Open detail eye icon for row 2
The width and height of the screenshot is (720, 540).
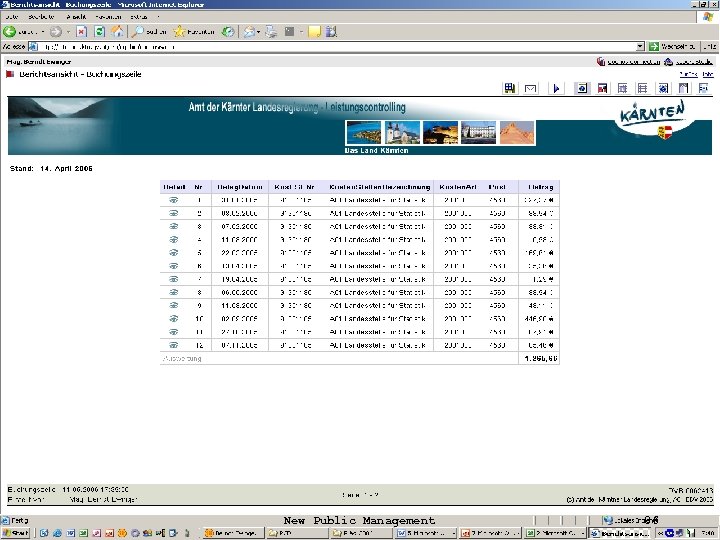(173, 213)
